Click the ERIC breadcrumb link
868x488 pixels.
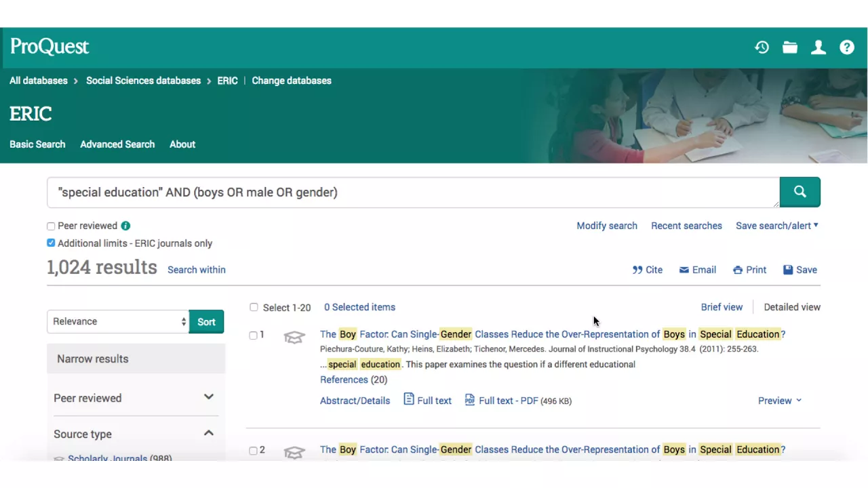[227, 81]
